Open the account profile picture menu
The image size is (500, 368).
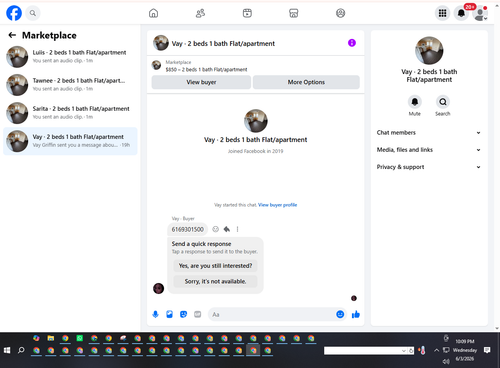(x=480, y=13)
